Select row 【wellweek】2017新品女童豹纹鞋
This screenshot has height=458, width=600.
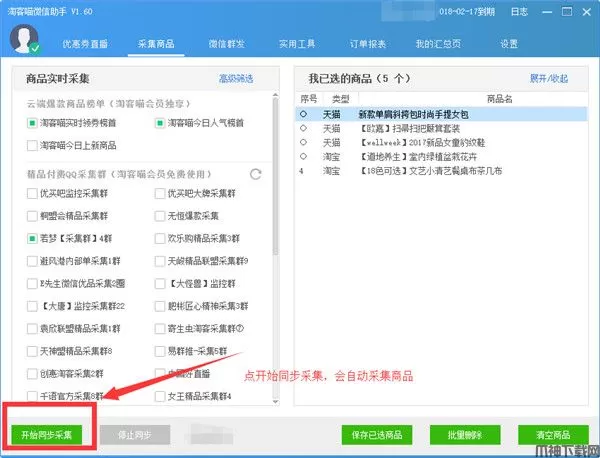pyautogui.click(x=442, y=143)
